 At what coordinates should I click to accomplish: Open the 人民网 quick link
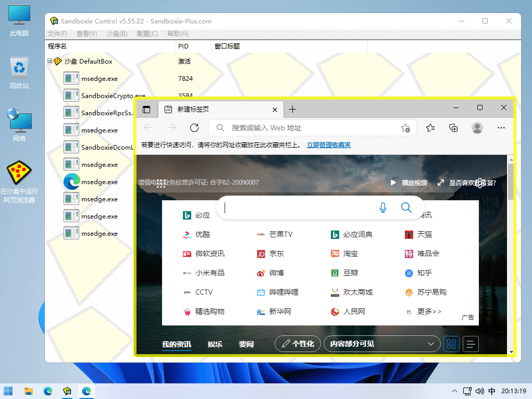pos(348,312)
